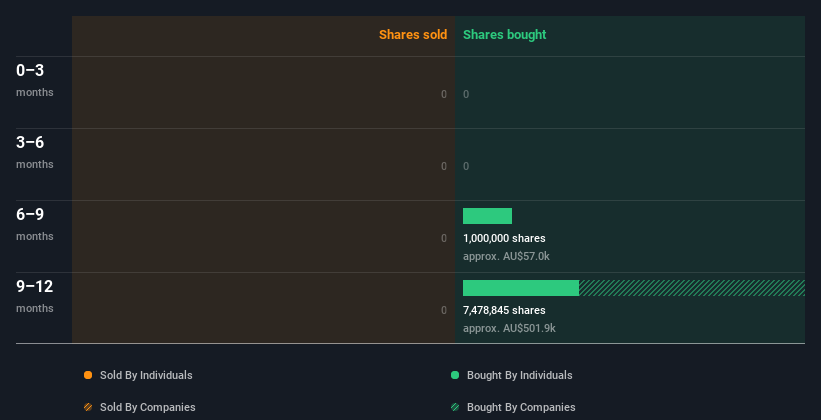Click the orange Sold By Individuals legend dot
Screen dimensions: 821x420
(x=88, y=375)
